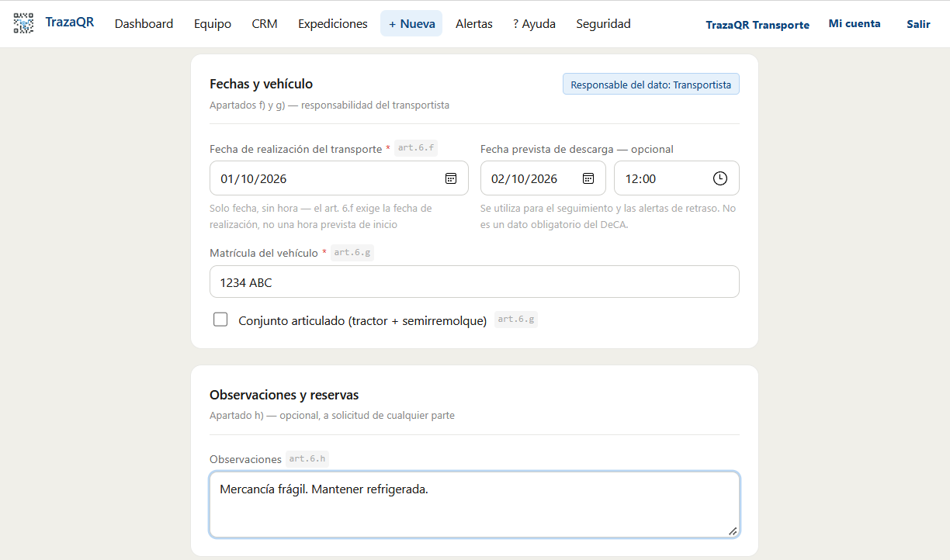Click TrazaQR Transporte company link

pyautogui.click(x=758, y=25)
